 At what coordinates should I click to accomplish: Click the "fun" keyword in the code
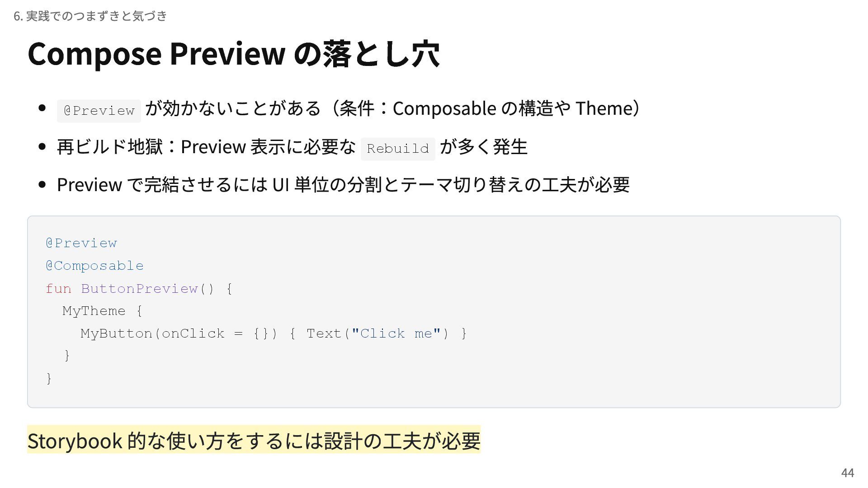tap(58, 288)
